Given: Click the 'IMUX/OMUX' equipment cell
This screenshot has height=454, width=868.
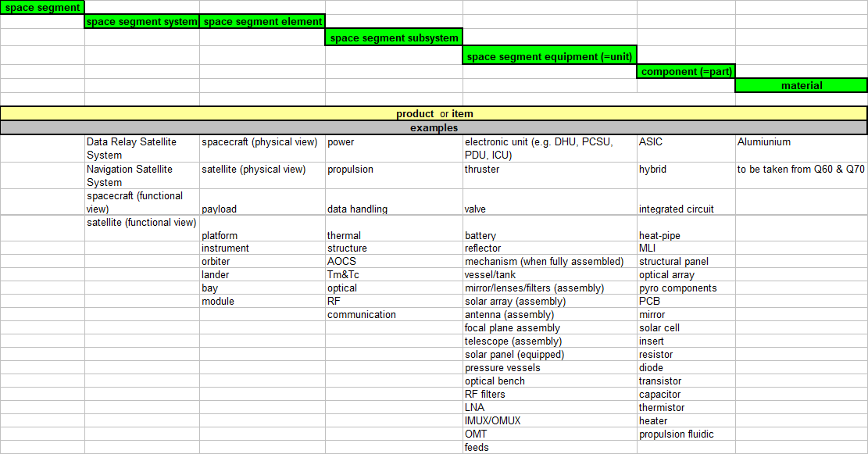Looking at the screenshot, I should (x=550, y=420).
